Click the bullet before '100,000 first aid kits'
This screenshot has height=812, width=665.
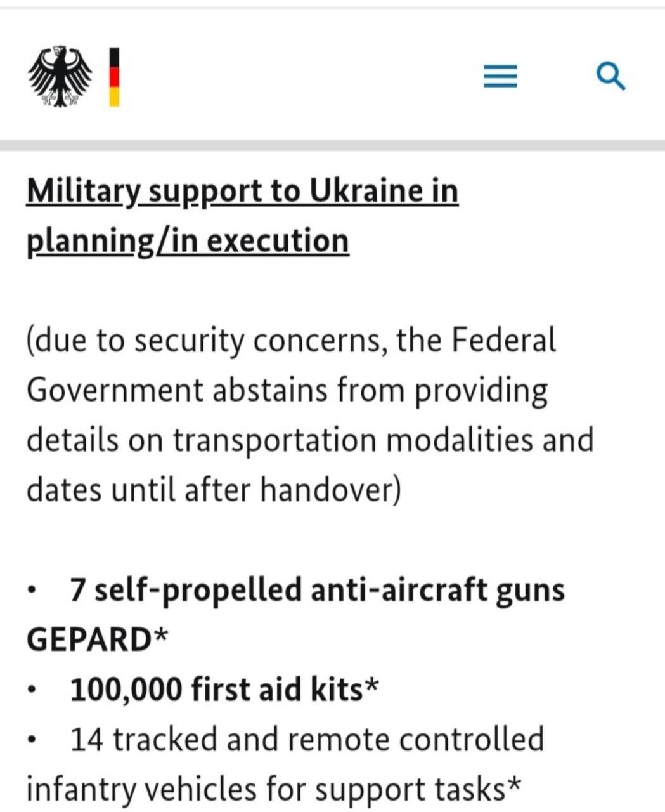32,690
